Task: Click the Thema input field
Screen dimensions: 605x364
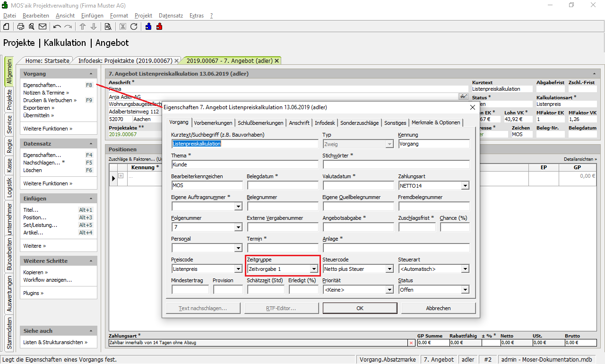Action: click(x=245, y=165)
